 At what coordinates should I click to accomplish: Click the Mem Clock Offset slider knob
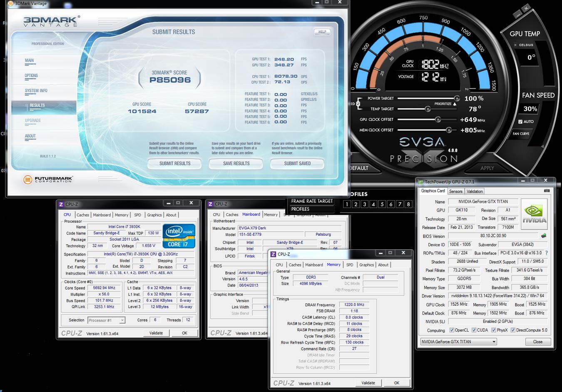(448, 130)
